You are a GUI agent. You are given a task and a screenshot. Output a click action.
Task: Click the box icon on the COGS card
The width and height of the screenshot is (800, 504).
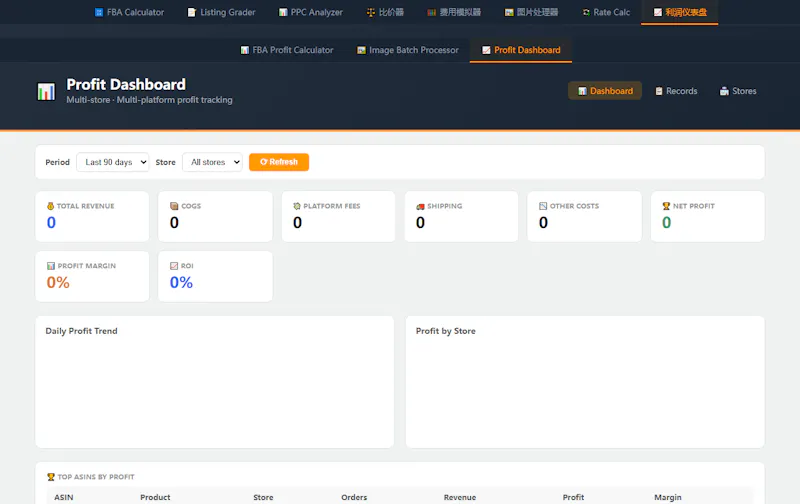[x=174, y=206]
